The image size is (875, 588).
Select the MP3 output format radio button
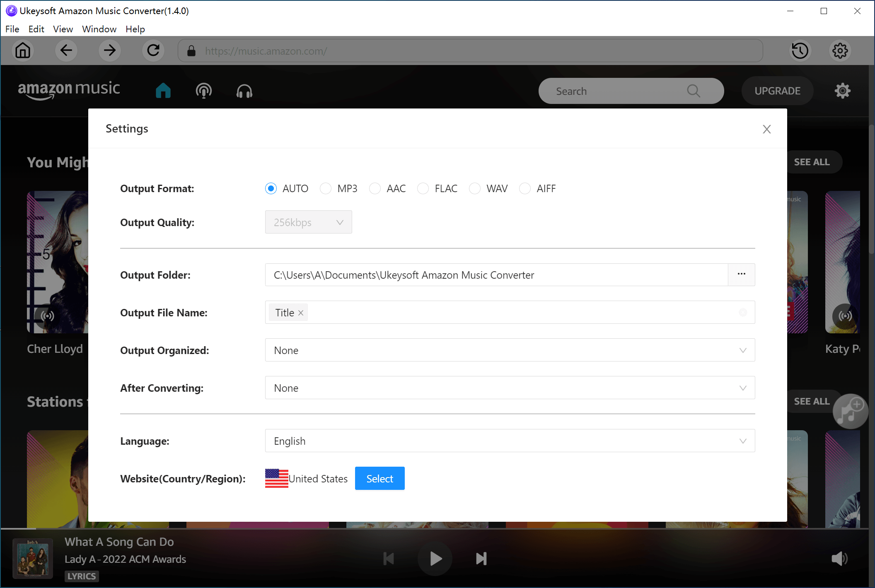tap(325, 188)
